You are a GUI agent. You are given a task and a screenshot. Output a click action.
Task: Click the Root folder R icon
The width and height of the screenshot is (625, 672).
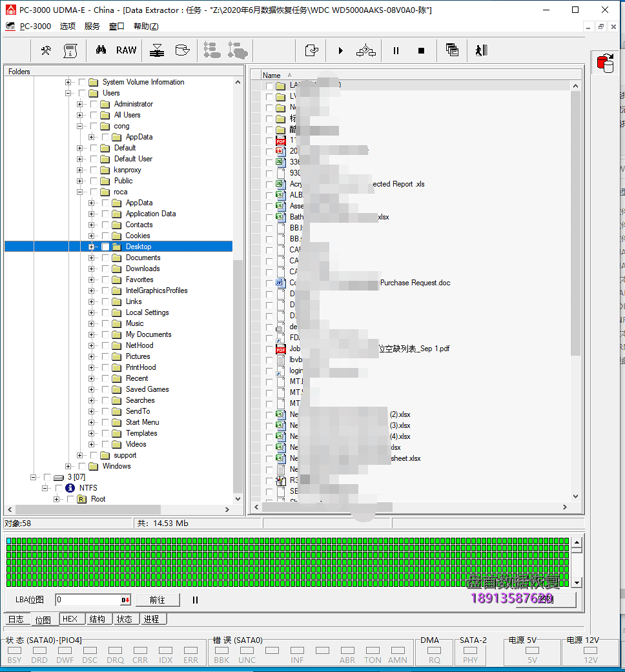(81, 499)
